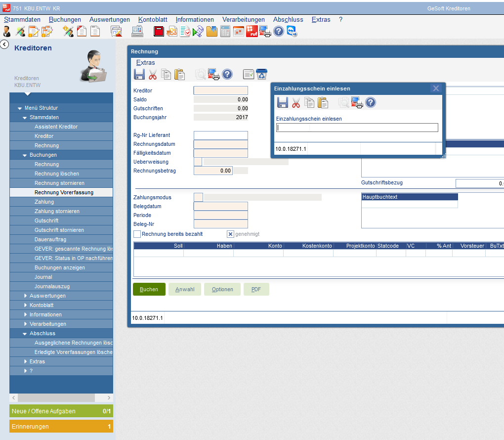
Task: Select Zahlung stornieren in sidebar tree
Action: coord(61,211)
